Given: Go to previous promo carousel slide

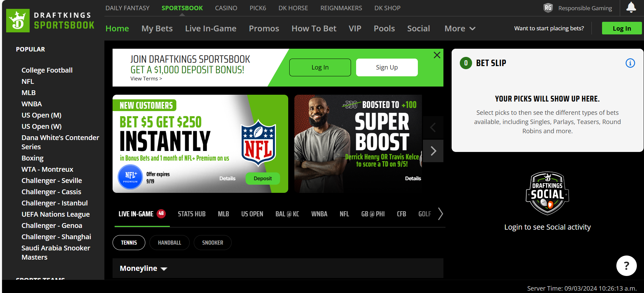Looking at the screenshot, I should (433, 128).
